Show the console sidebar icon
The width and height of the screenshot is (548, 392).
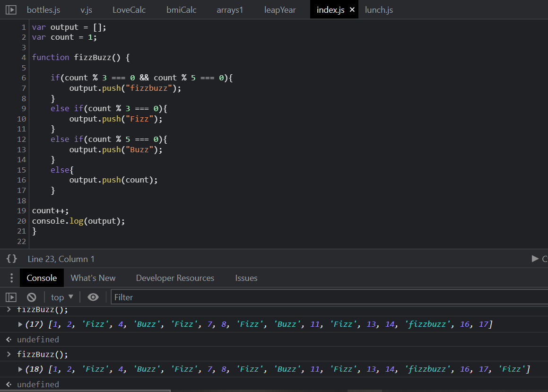tap(11, 297)
